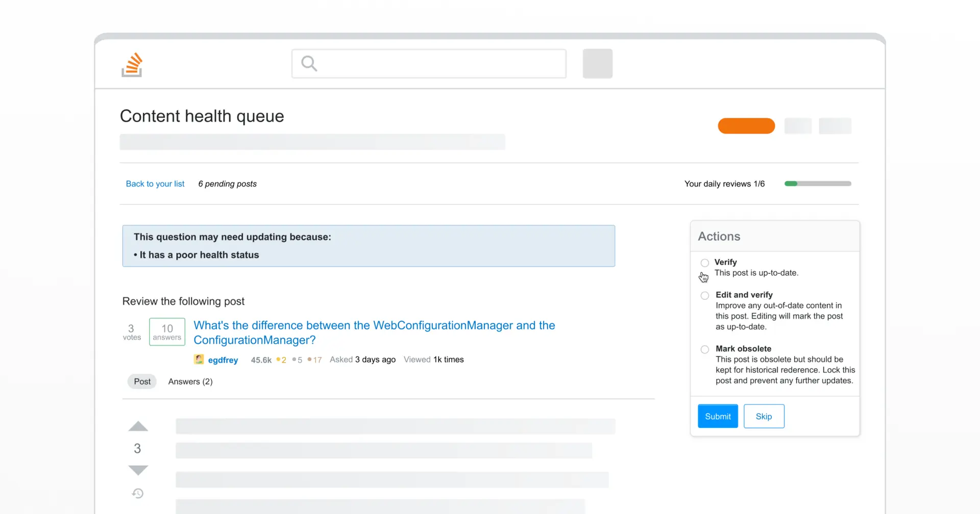Screen dimensions: 980x514
Task: Open the Back to your list link
Action: click(155, 184)
